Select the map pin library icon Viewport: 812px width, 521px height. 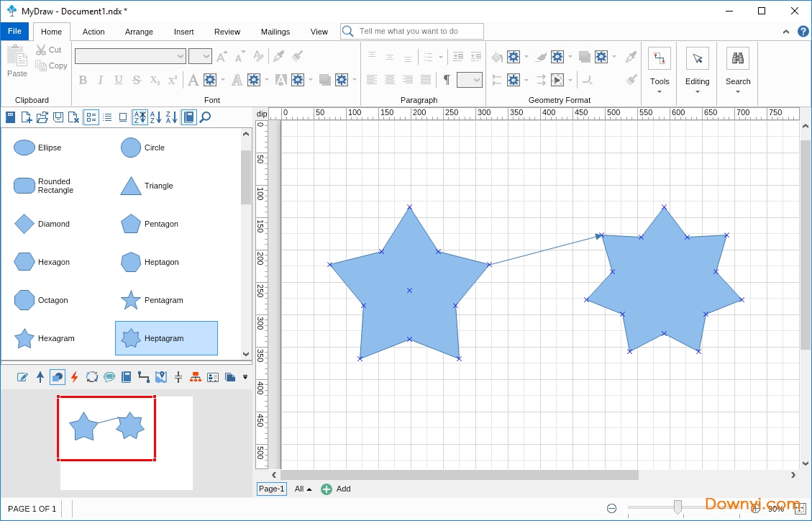(161, 376)
